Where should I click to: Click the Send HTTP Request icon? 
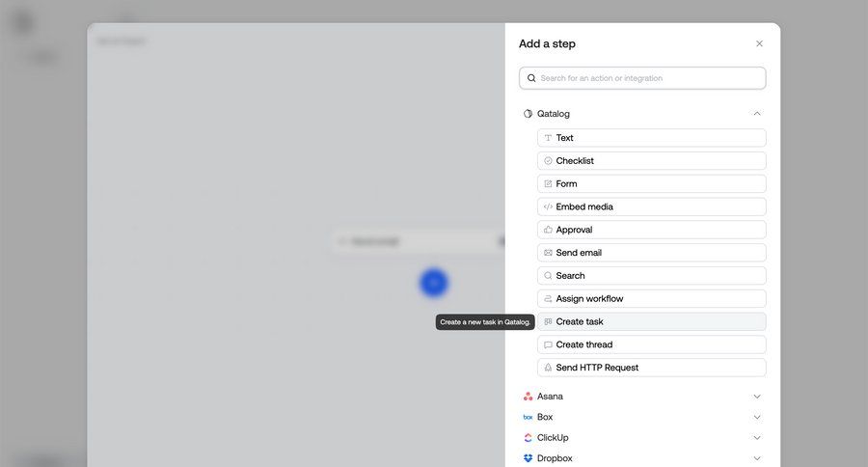click(548, 368)
